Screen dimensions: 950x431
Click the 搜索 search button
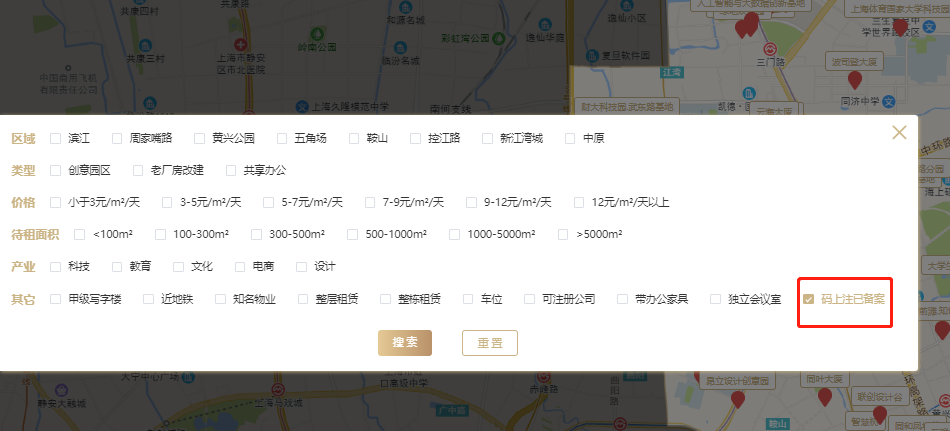pos(405,342)
